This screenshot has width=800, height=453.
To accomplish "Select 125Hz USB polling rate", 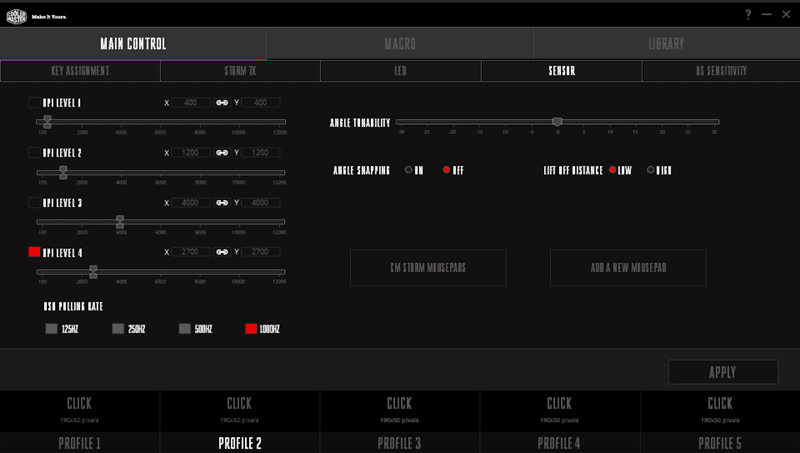I will pos(52,328).
